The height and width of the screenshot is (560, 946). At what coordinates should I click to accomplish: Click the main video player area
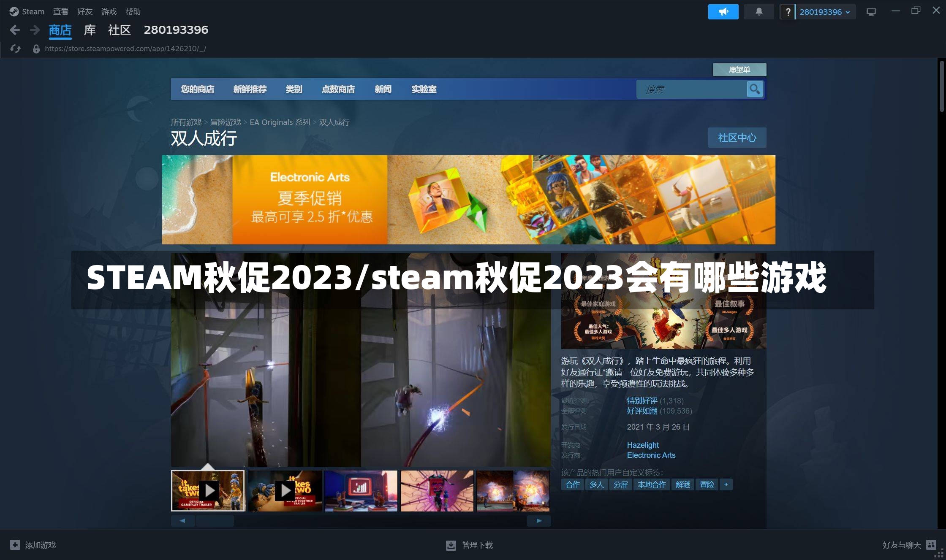pos(361,360)
